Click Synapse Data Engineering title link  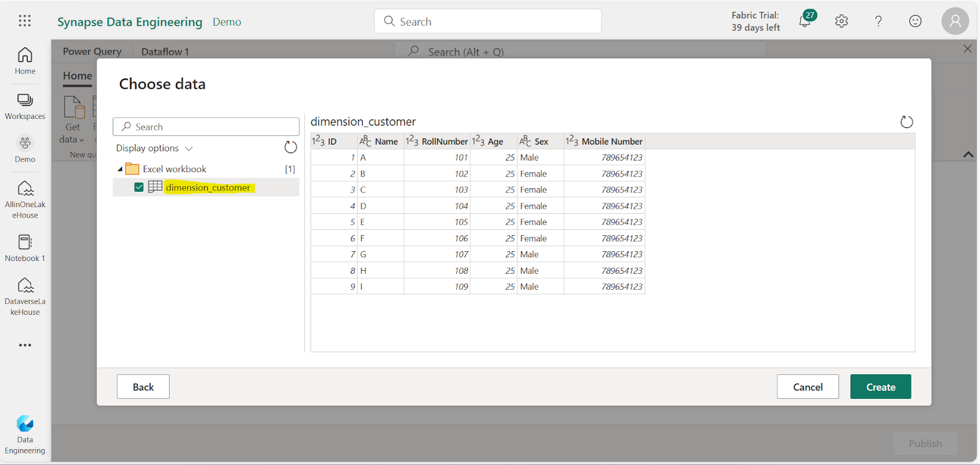click(130, 22)
